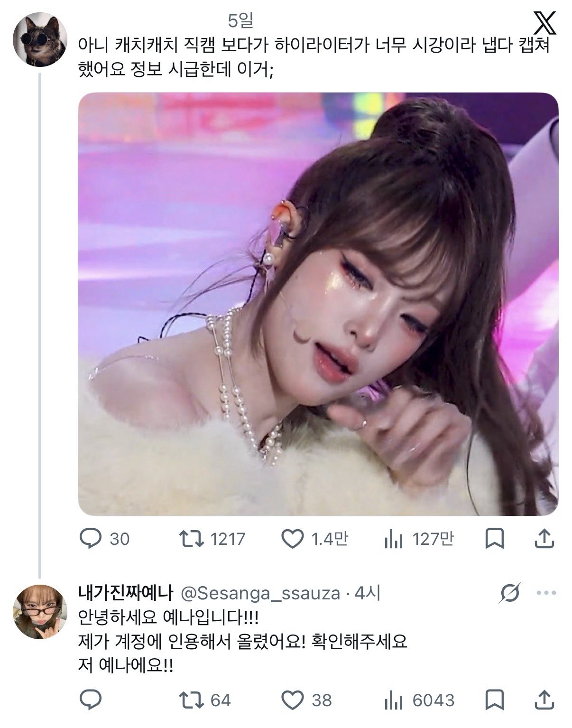This screenshot has height=728, width=572.
Task: Open the 5일 timestamp link
Action: coord(240,21)
